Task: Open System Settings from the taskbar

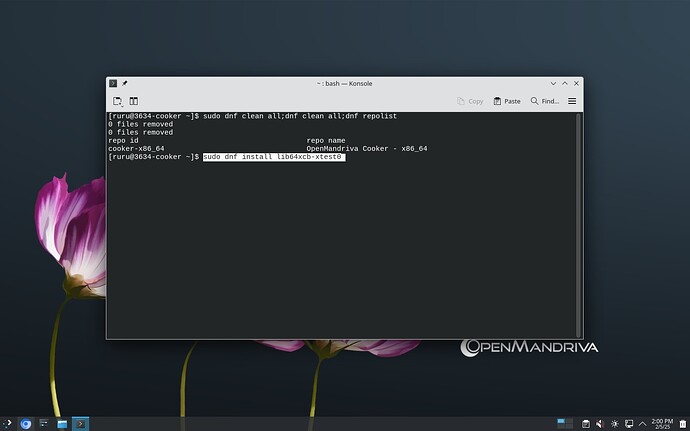Action: point(44,424)
